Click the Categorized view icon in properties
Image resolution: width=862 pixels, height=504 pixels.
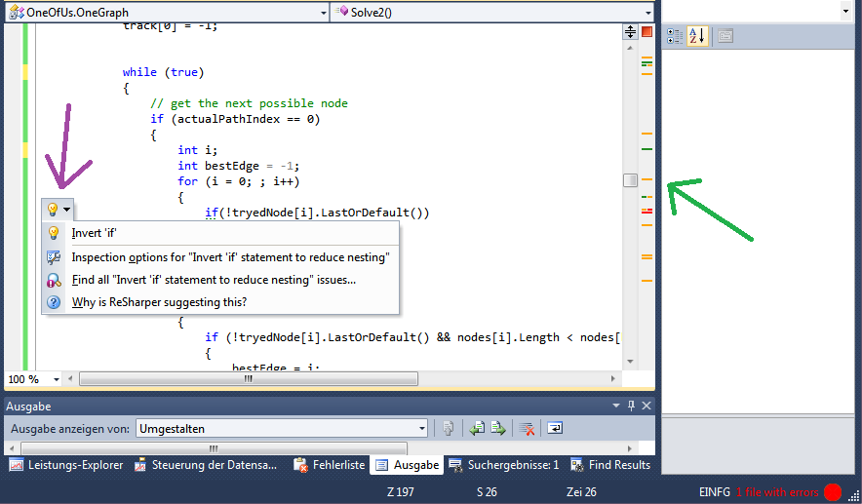coord(675,36)
